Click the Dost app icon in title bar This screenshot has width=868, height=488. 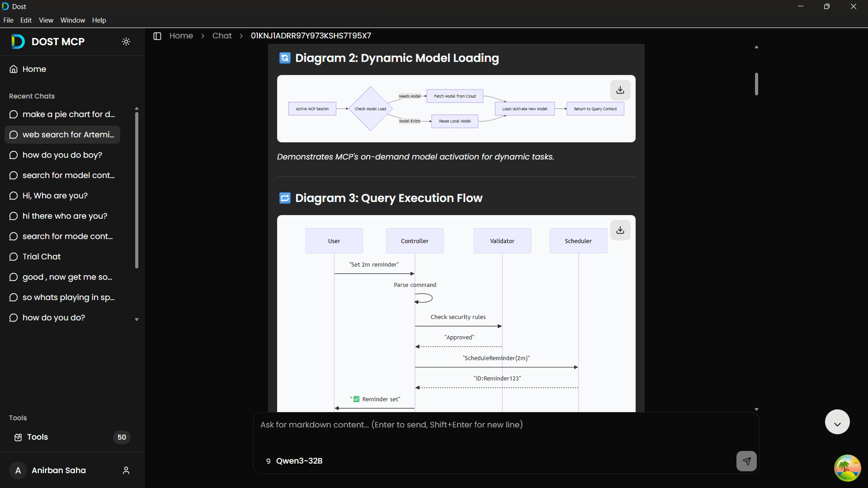point(5,6)
